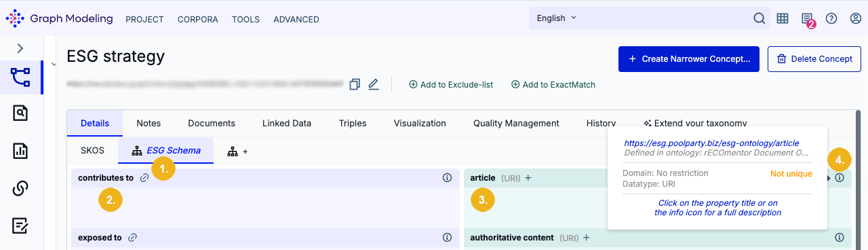Add a value to article property
Viewport: 868px width, 250px height.
(528, 178)
